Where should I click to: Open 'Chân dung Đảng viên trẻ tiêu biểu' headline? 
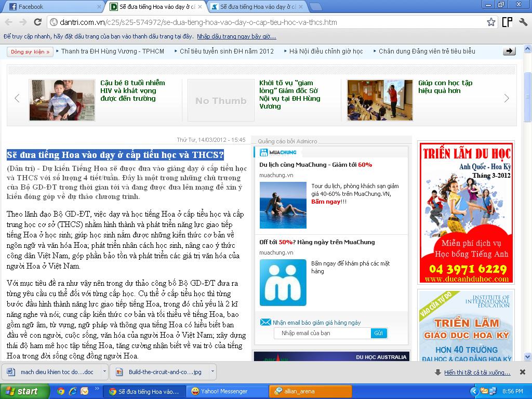(427, 51)
